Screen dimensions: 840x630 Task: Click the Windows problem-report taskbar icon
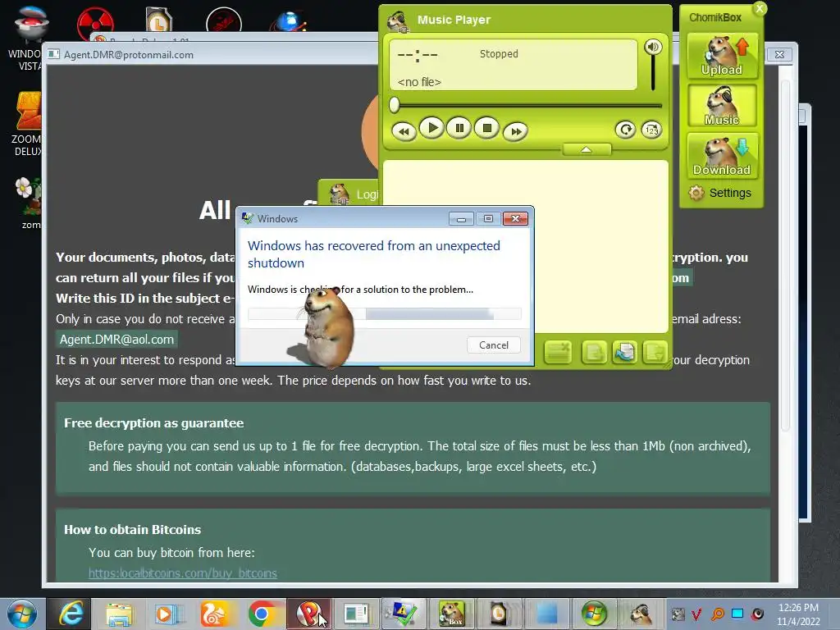click(x=404, y=614)
